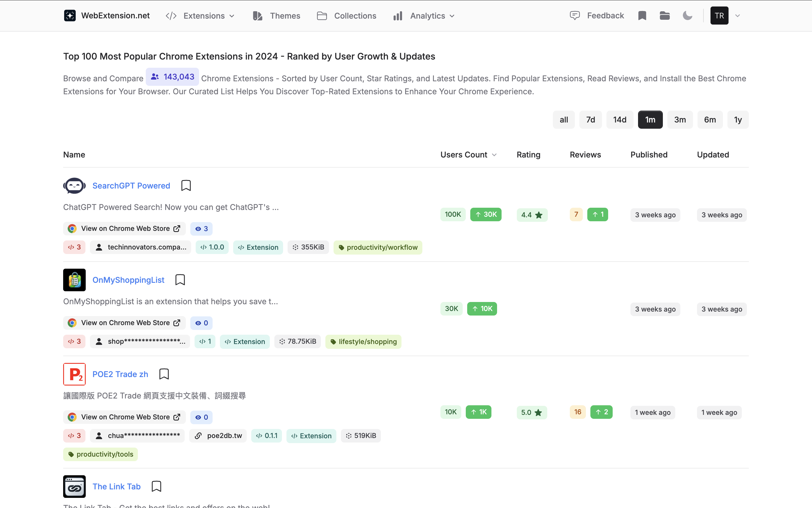Click The Link Tab chain icon
Image resolution: width=812 pixels, height=508 pixels.
pos(74,487)
